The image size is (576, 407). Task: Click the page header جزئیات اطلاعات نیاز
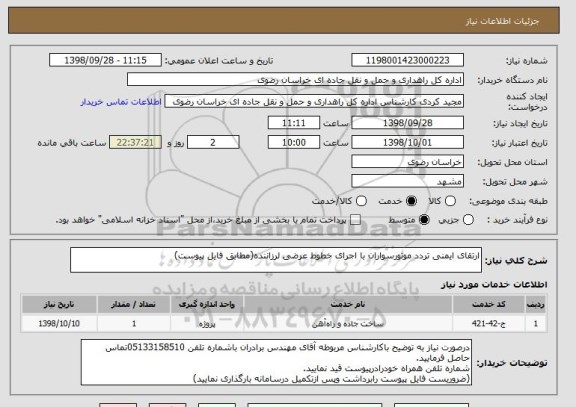pos(503,21)
